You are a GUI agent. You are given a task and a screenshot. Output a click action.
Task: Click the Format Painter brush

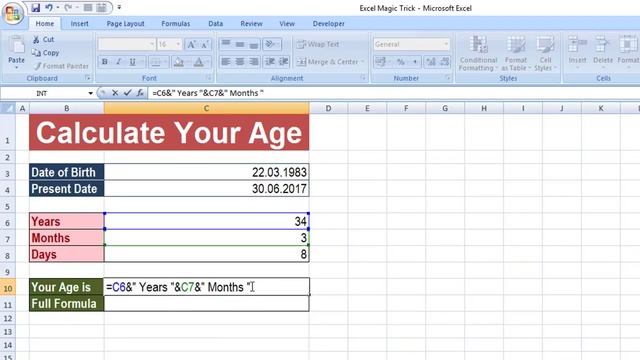pyautogui.click(x=61, y=66)
